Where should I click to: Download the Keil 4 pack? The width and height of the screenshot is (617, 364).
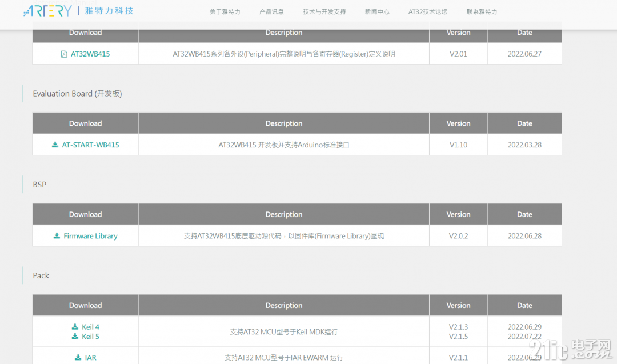[90, 327]
